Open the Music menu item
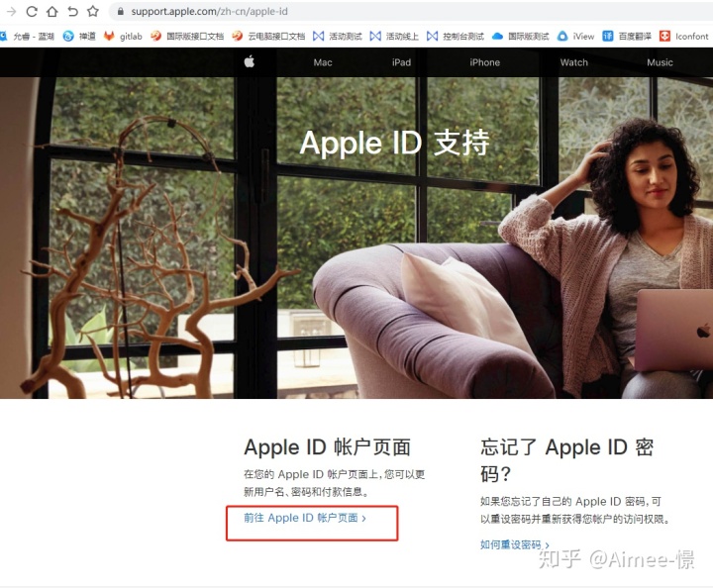The width and height of the screenshot is (713, 588). 660,62
